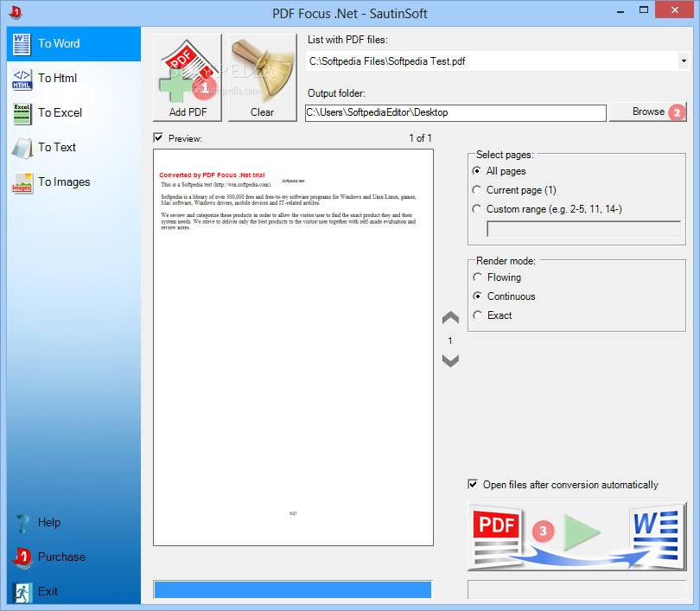
Task: Minimize the PDF Focus .Net window
Action: point(620,10)
